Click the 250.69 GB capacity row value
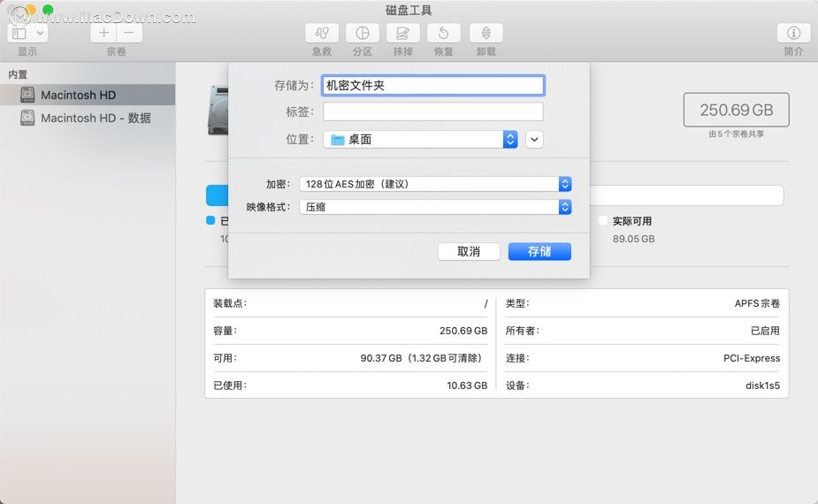The height and width of the screenshot is (504, 818). point(463,331)
